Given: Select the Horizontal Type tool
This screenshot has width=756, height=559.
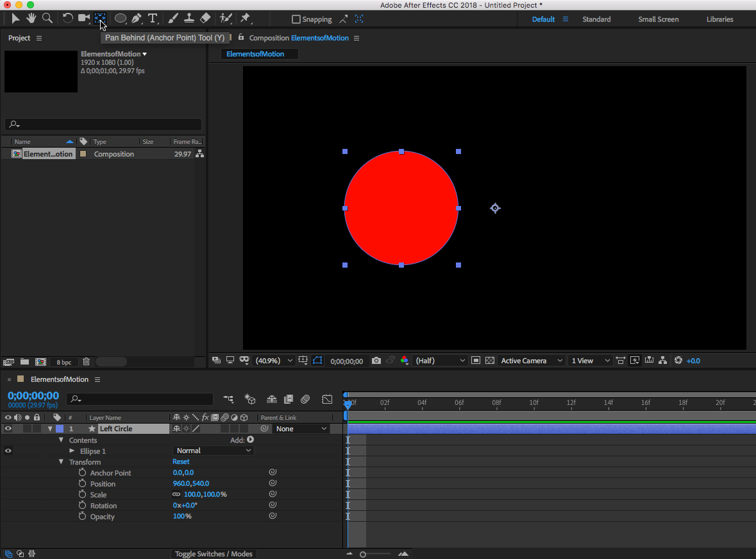Looking at the screenshot, I should click(x=153, y=19).
